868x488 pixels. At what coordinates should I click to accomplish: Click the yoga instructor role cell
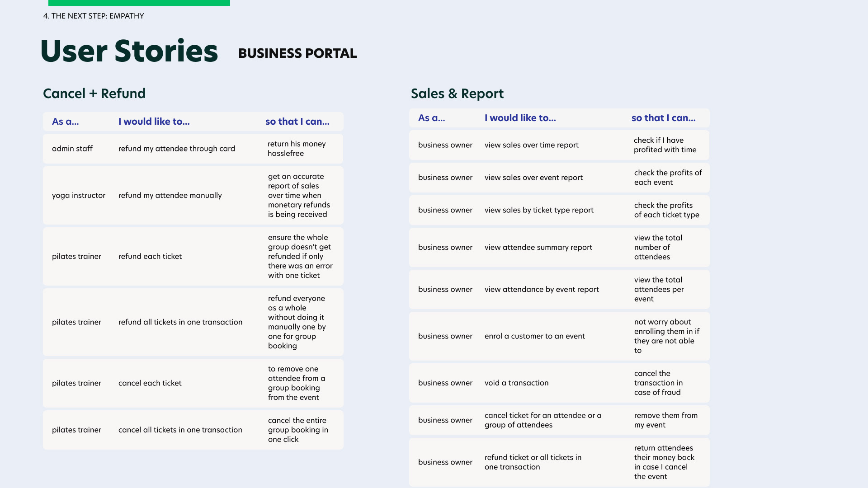(x=79, y=196)
